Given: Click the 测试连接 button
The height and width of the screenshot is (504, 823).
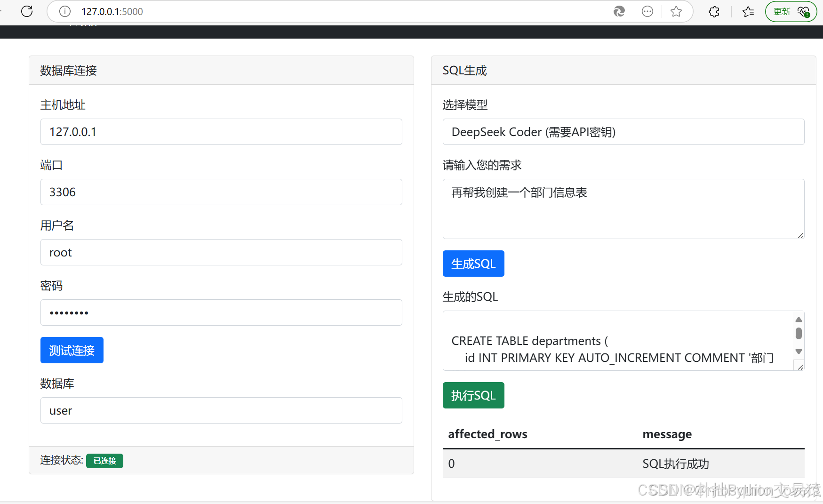Looking at the screenshot, I should point(72,350).
